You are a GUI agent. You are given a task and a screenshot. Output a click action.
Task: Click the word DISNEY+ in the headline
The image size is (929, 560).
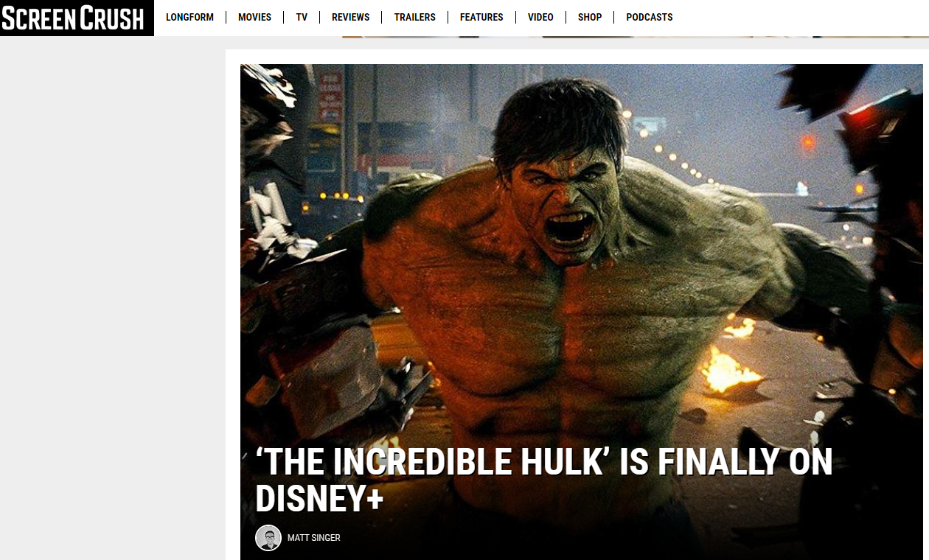click(319, 499)
